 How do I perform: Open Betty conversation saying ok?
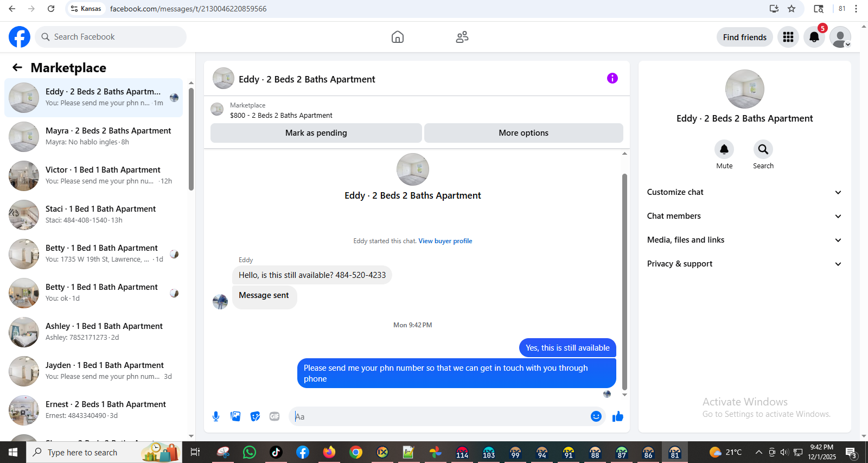pyautogui.click(x=93, y=293)
